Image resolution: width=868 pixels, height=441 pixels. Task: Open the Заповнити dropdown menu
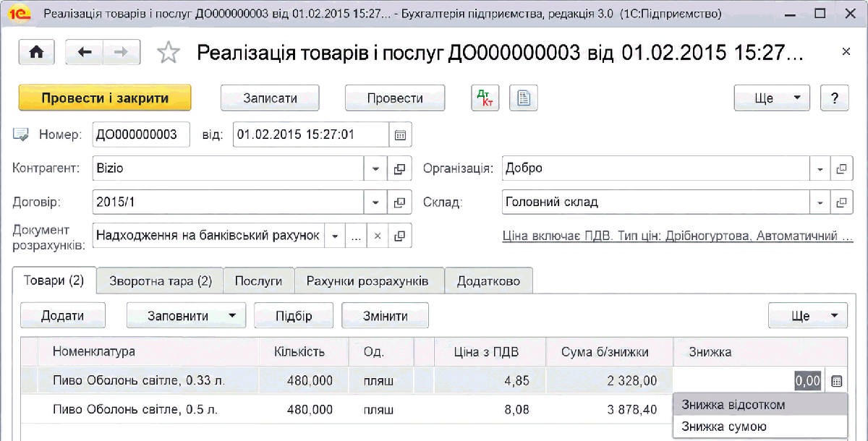click(x=186, y=316)
